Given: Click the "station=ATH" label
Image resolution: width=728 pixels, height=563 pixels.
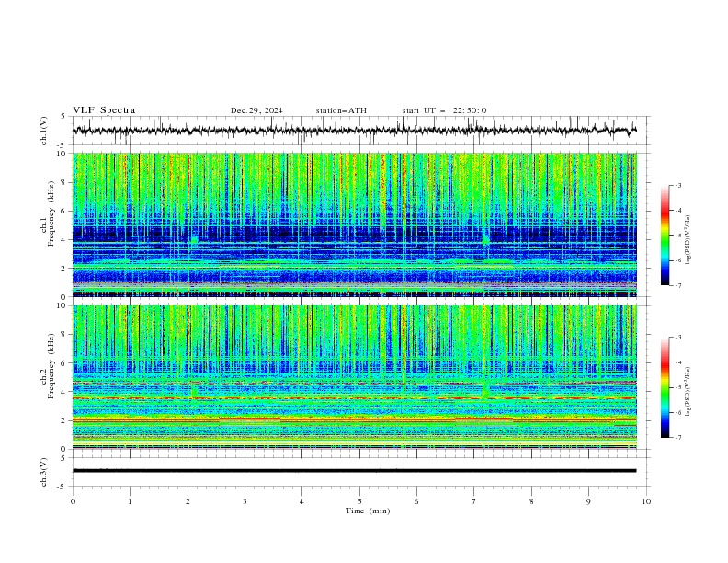Looking at the screenshot, I should (x=341, y=110).
